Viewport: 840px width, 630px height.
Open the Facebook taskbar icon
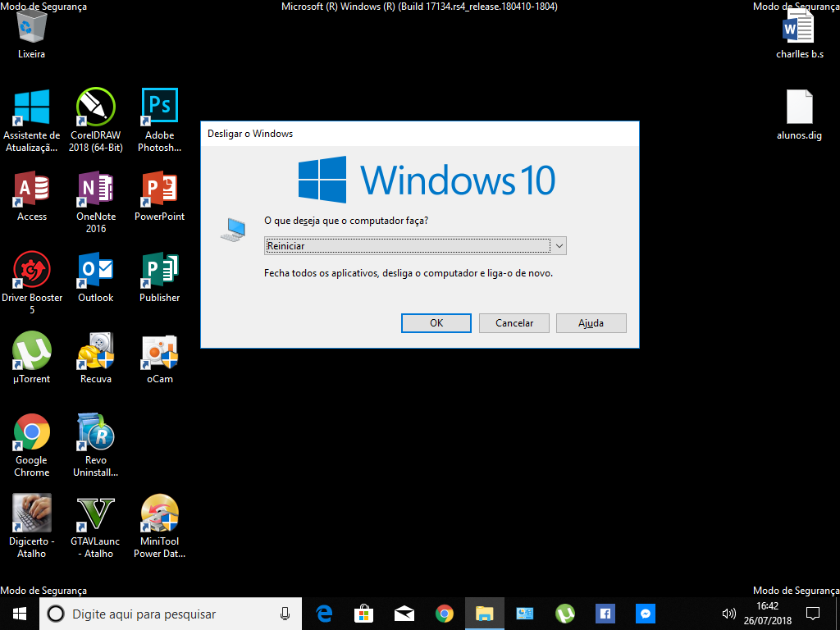(605, 614)
